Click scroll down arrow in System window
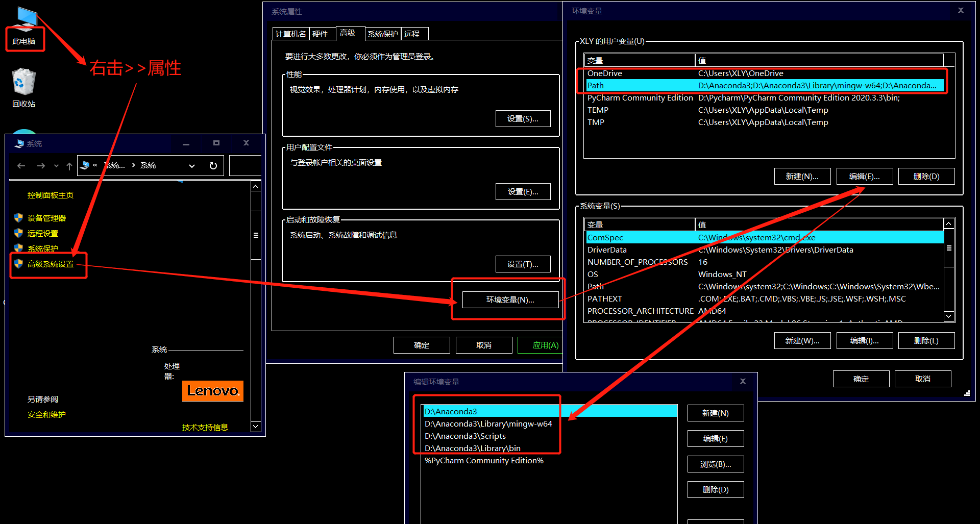Screen dimensions: 980x524 256,427
